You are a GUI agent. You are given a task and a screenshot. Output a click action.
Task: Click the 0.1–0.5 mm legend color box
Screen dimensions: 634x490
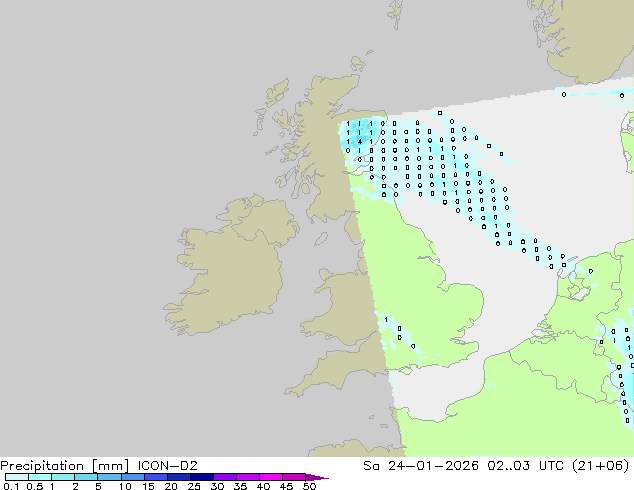pos(17,477)
